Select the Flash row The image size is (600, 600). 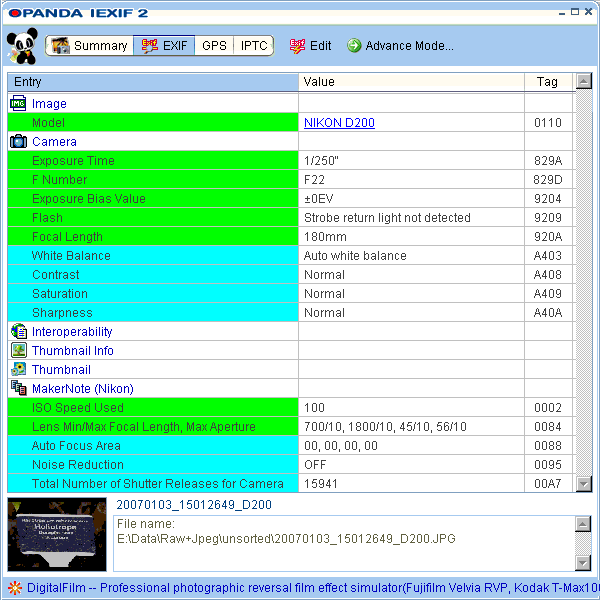(x=291, y=217)
